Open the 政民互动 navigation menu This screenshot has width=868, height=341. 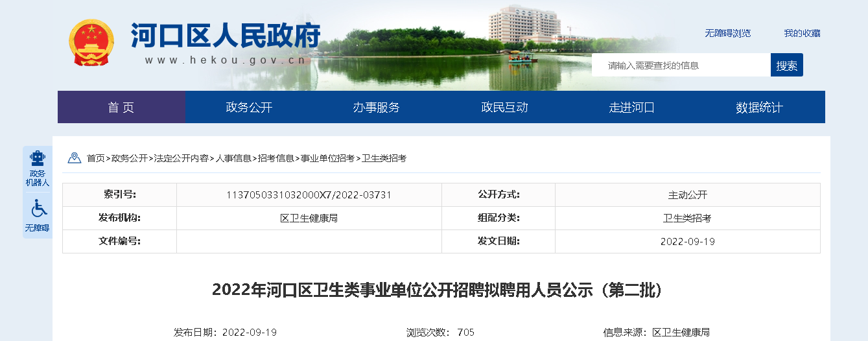coord(504,108)
